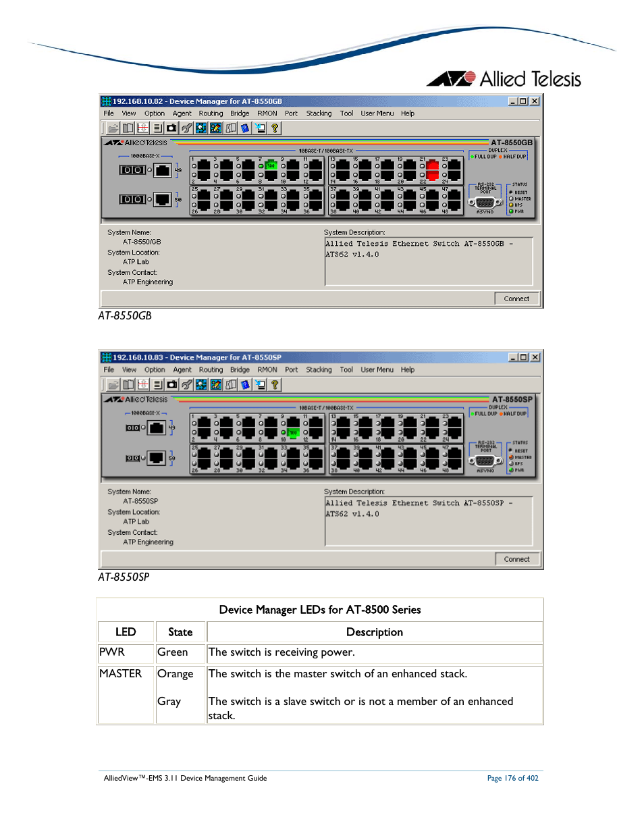Open the Agent menu in AT-8550SP window
644x834 pixels.
[x=182, y=370]
